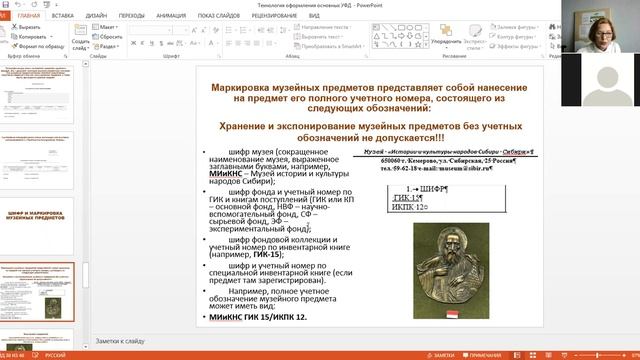Apply bold formatting (Ж)
The width and height of the screenshot is (640, 360).
133,43
